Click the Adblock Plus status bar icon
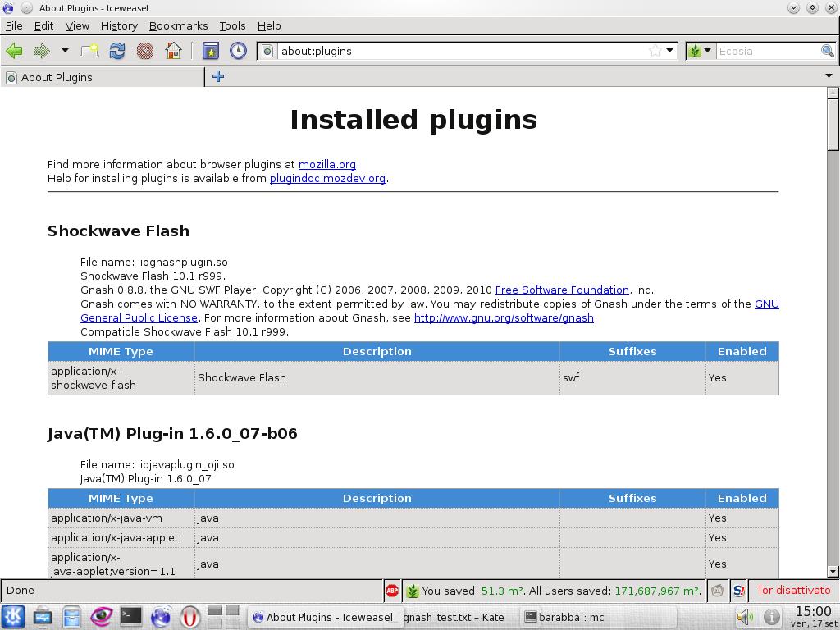The image size is (840, 630). (392, 591)
